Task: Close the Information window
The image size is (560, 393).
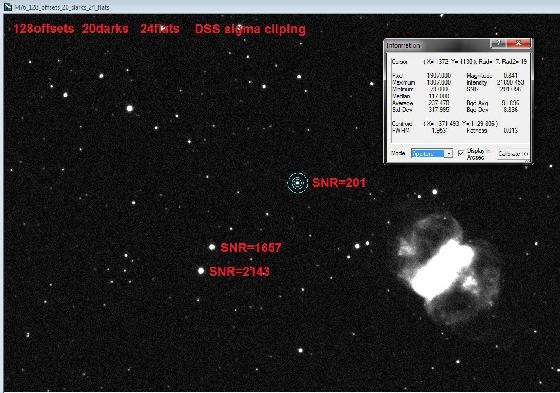Action: [x=519, y=44]
